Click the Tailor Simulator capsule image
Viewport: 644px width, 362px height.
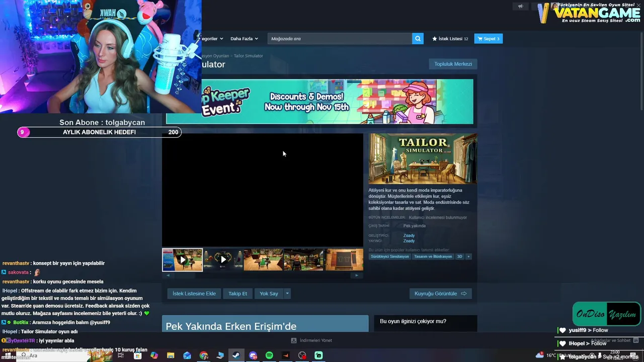423,159
